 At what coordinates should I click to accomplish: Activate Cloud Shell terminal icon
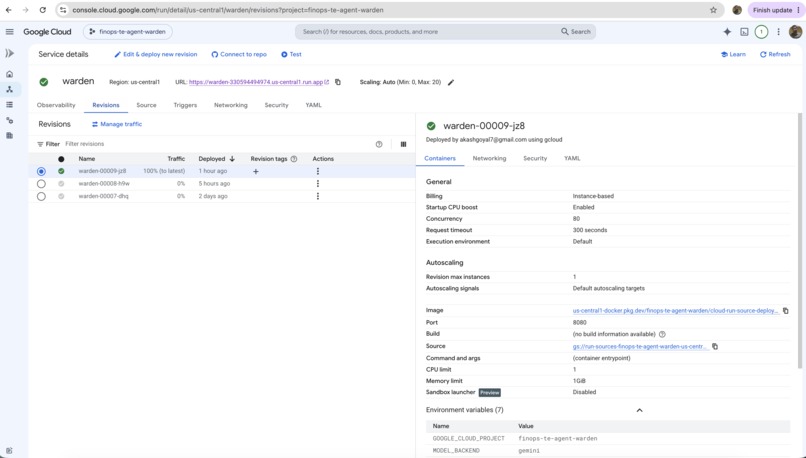tap(744, 32)
